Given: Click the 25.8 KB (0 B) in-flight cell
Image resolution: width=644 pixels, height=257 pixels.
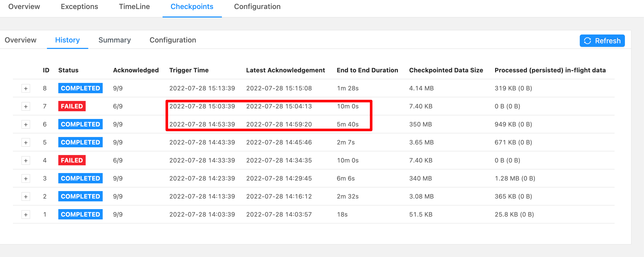Looking at the screenshot, I should tap(514, 215).
